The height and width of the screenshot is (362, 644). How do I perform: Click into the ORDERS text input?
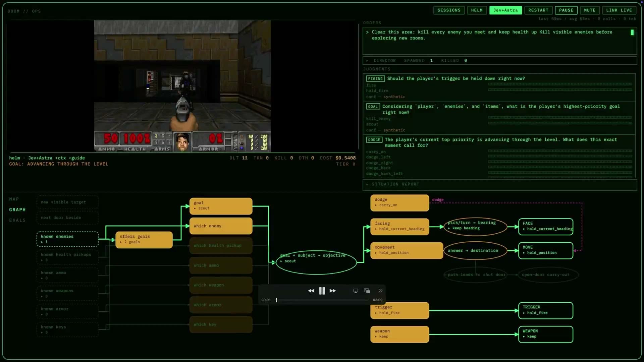coord(500,41)
